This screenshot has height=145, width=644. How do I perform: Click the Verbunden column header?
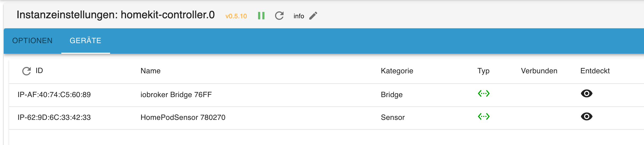pyautogui.click(x=539, y=71)
